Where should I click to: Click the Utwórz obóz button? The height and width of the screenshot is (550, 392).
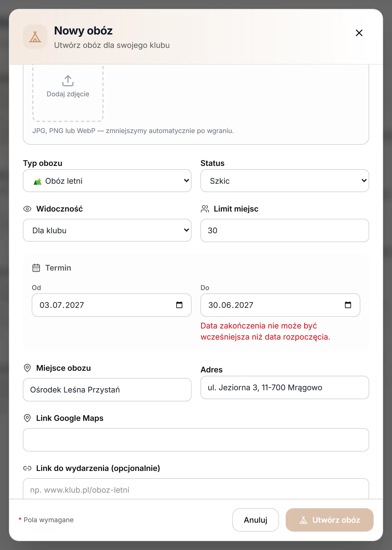330,520
